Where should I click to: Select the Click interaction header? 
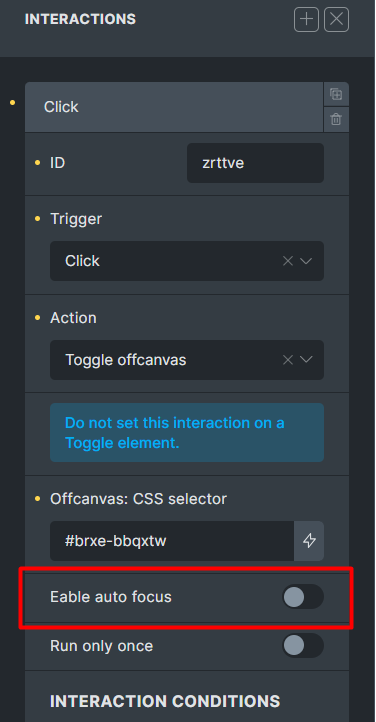tap(174, 107)
